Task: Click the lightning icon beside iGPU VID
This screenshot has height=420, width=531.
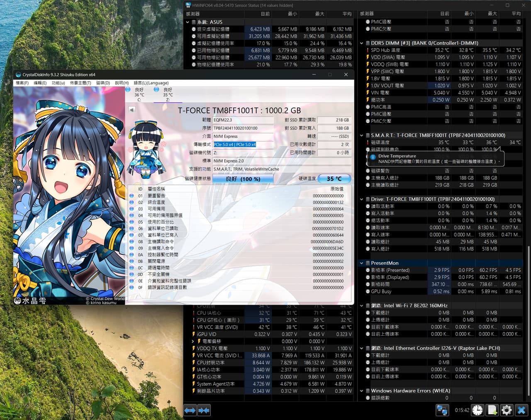Action: (x=194, y=334)
